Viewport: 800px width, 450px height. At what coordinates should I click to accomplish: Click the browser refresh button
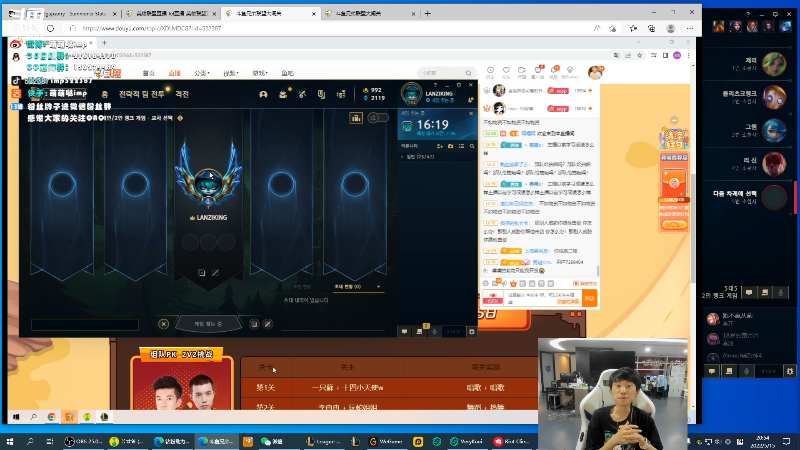tap(51, 29)
